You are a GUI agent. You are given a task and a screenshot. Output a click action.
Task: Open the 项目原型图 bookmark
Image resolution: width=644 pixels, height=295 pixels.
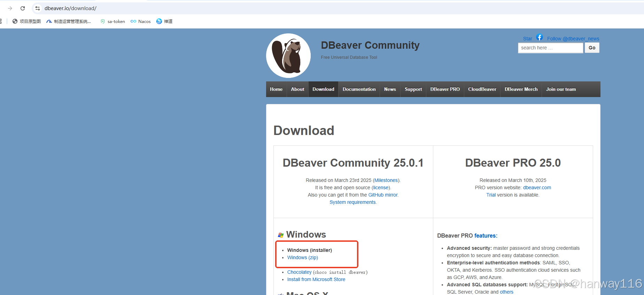click(26, 22)
